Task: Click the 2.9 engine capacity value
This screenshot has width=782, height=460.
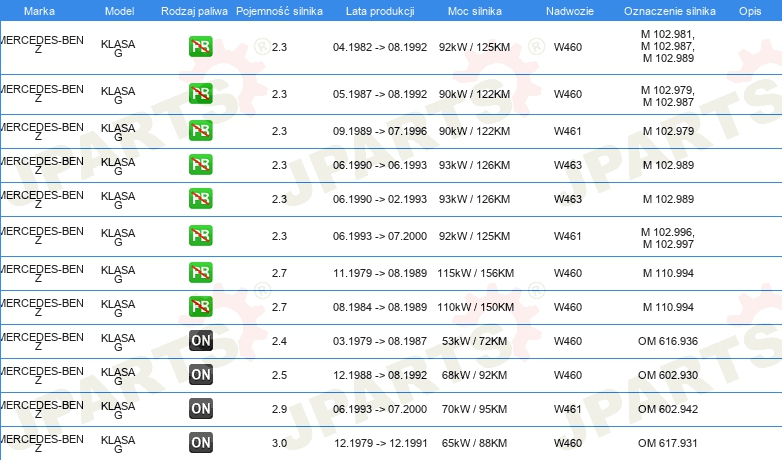Action: point(279,409)
